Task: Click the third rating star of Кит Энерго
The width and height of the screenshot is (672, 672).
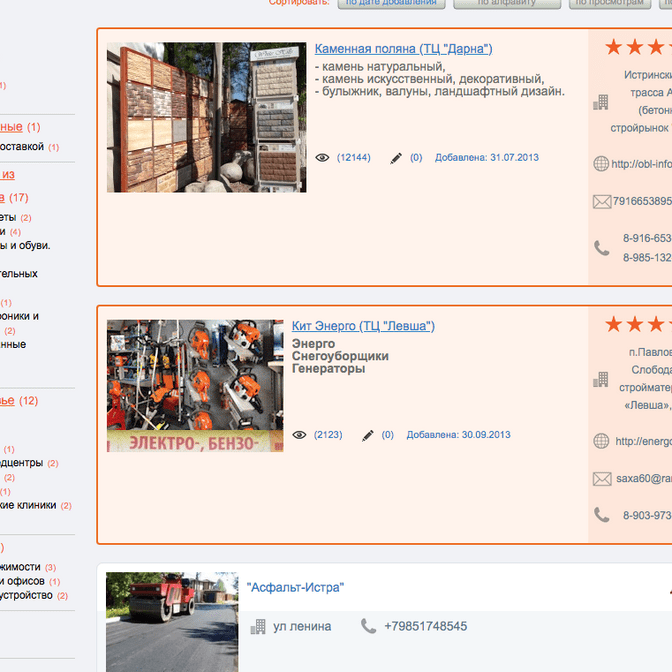Action: (x=656, y=324)
